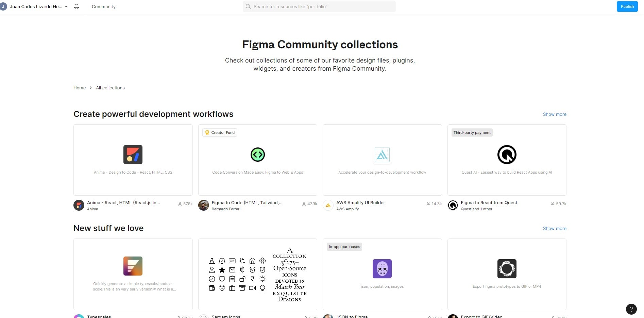Click Code Conversion Made Easy description
The image size is (644, 318).
(257, 172)
